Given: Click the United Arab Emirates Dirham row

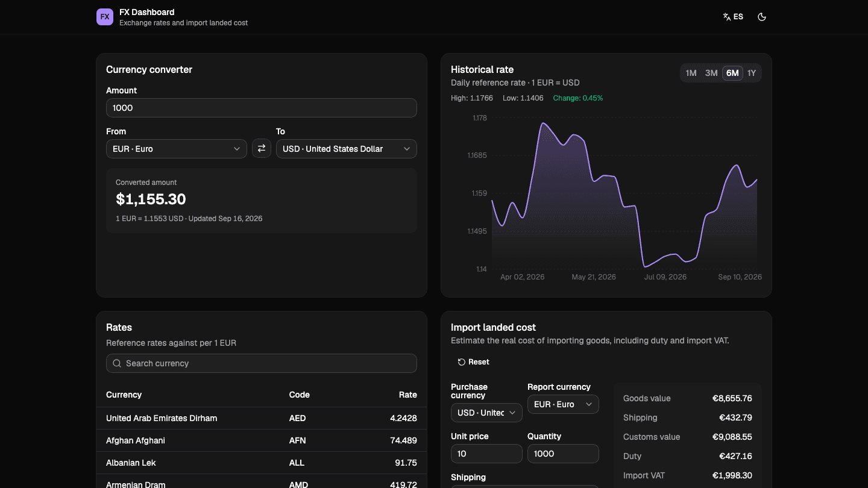Looking at the screenshot, I should pos(262,418).
